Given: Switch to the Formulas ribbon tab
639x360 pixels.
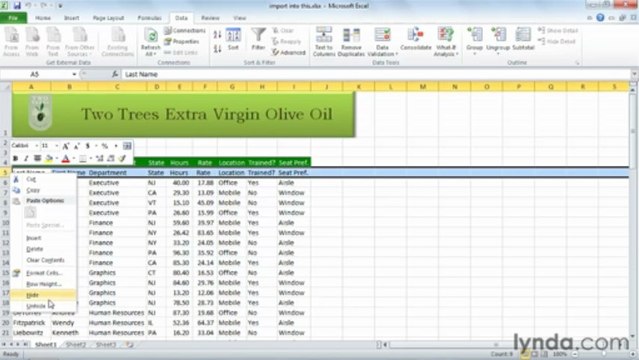Looking at the screenshot, I should (x=149, y=18).
